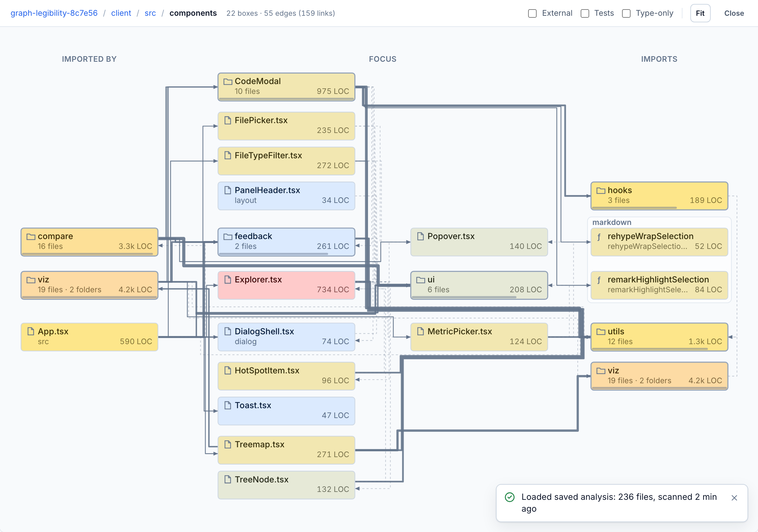Image resolution: width=758 pixels, height=532 pixels.
Task: Click the utils folder icon
Action: 601,331
